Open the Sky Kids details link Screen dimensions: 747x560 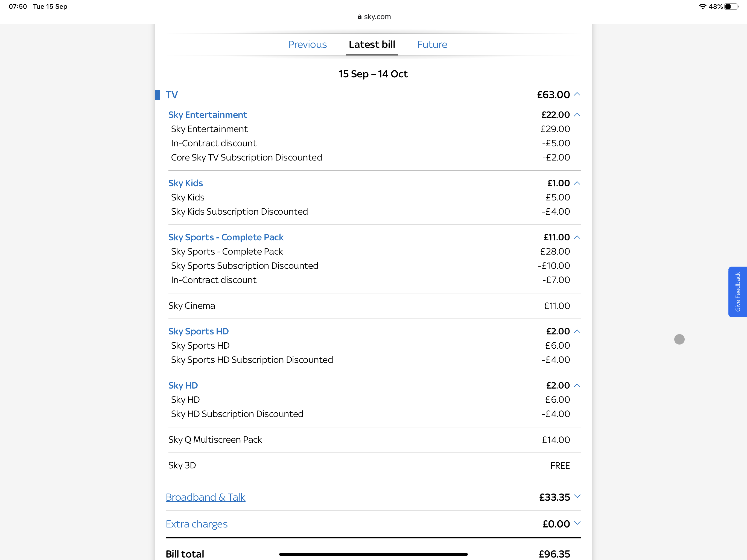[x=185, y=183]
